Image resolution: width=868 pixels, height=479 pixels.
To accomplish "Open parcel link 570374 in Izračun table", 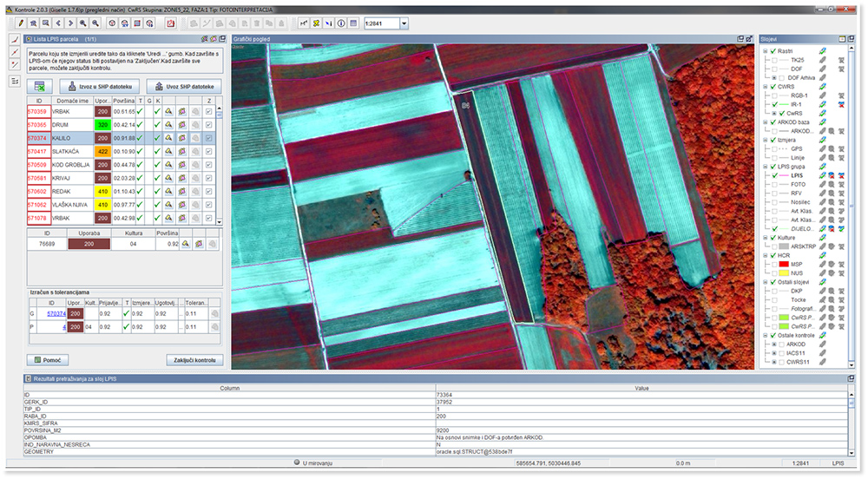I will pos(56,313).
